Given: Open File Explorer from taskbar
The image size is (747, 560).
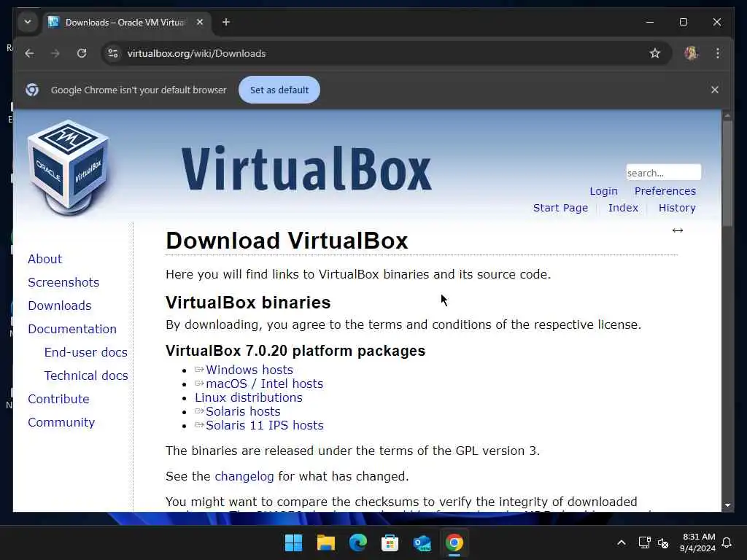Looking at the screenshot, I should click(326, 542).
